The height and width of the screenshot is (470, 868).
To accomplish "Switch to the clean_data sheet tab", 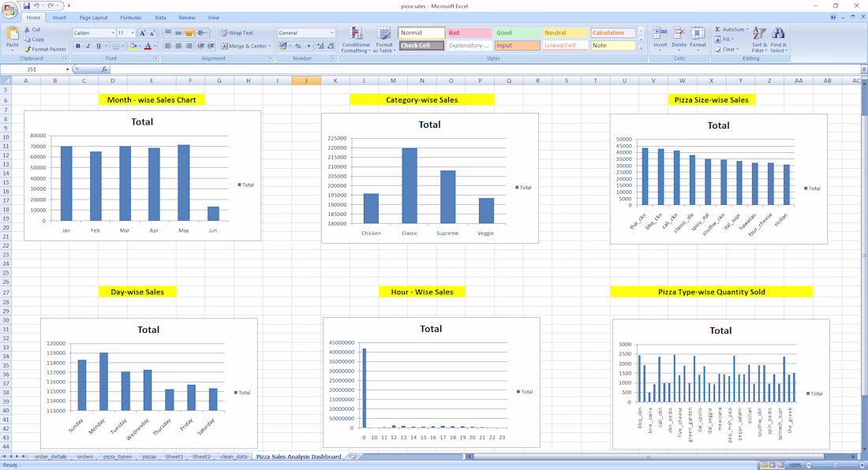I will tap(234, 457).
